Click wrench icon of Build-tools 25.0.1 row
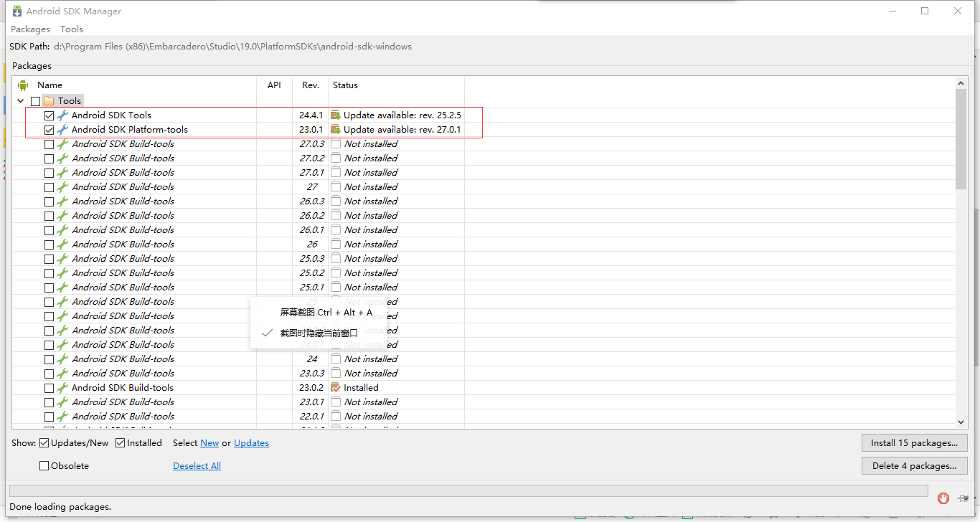Screen dimensions: 980x522 tap(62, 288)
